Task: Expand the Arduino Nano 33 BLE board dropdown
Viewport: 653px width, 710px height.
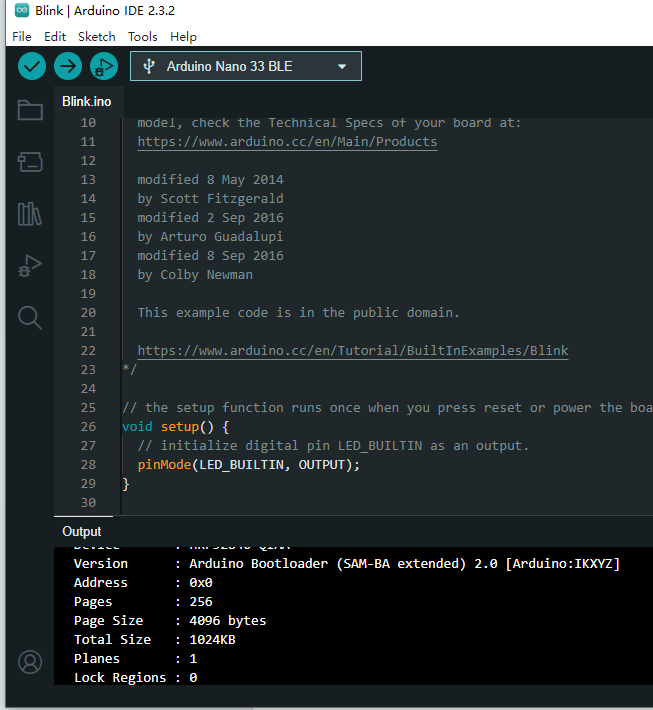Action: point(245,66)
